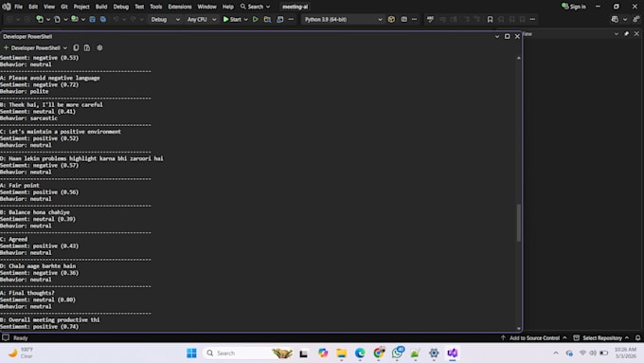Click the line 'B: Overall meeting productive thi'
Screen dimensions: 644x363
[x=49, y=319]
